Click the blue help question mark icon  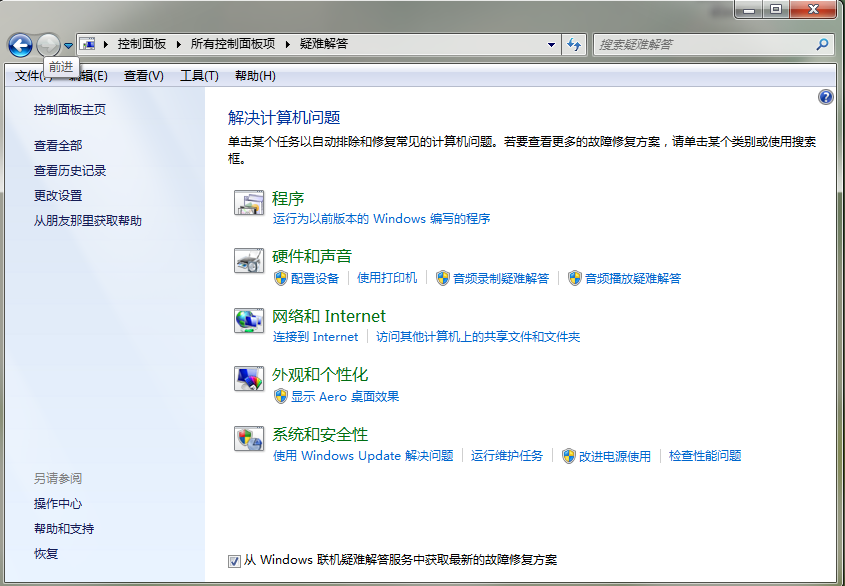point(826,98)
